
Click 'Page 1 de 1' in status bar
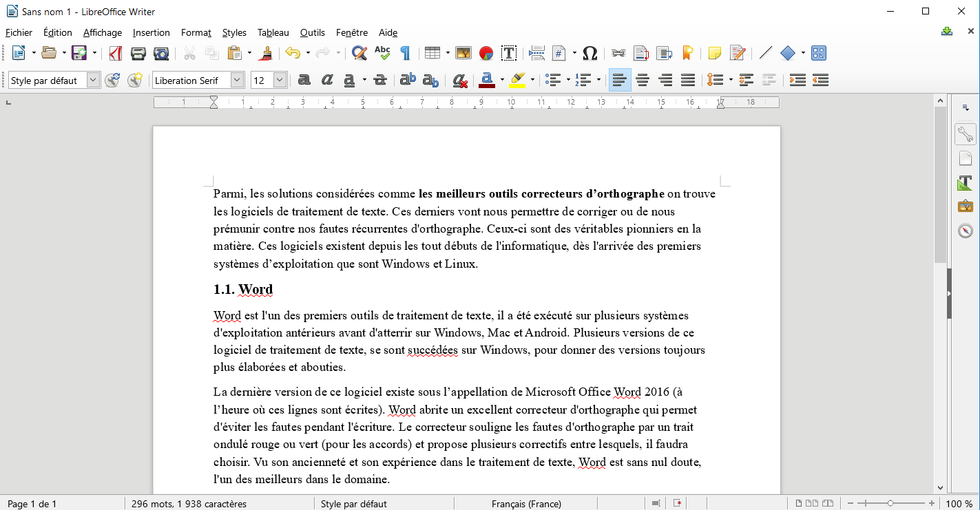[32, 504]
